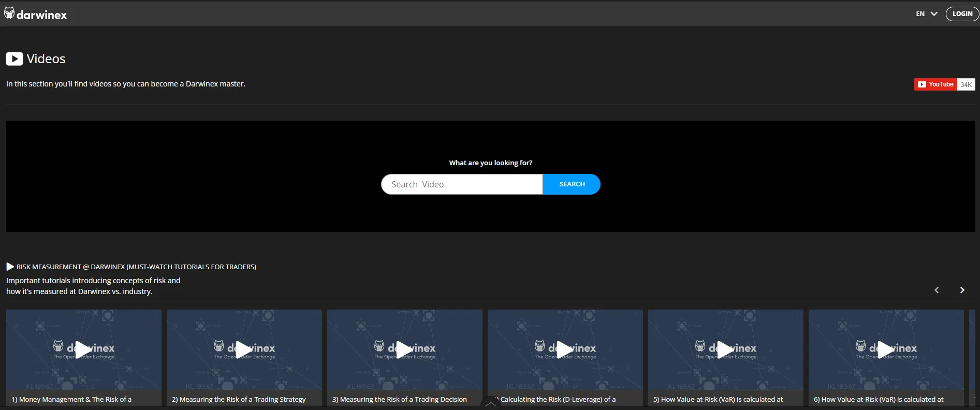Play video 5 How Value-at-Risk is calculated

(726, 350)
